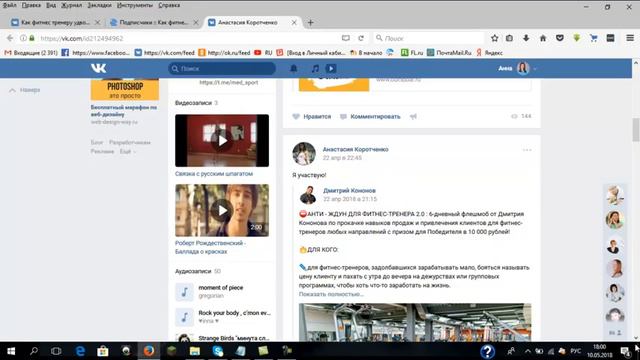The width and height of the screenshot is (640, 360).
Task: Open Входящие Gmail bookmark
Action: pos(31,53)
